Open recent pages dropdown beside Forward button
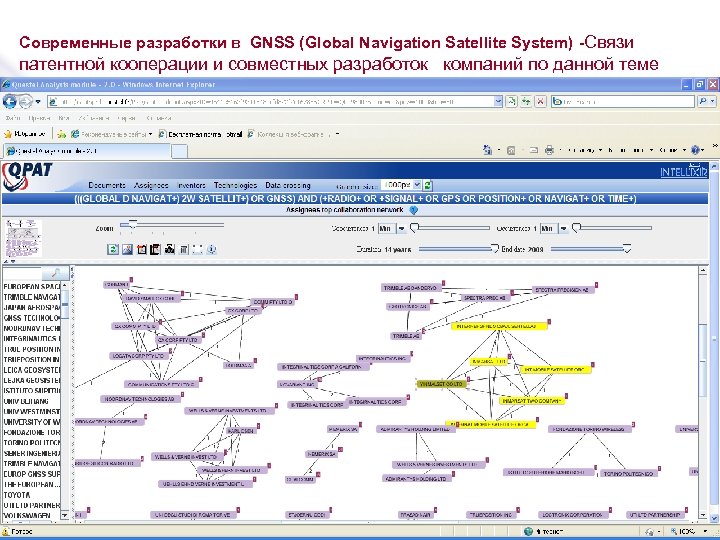 pyautogui.click(x=38, y=101)
